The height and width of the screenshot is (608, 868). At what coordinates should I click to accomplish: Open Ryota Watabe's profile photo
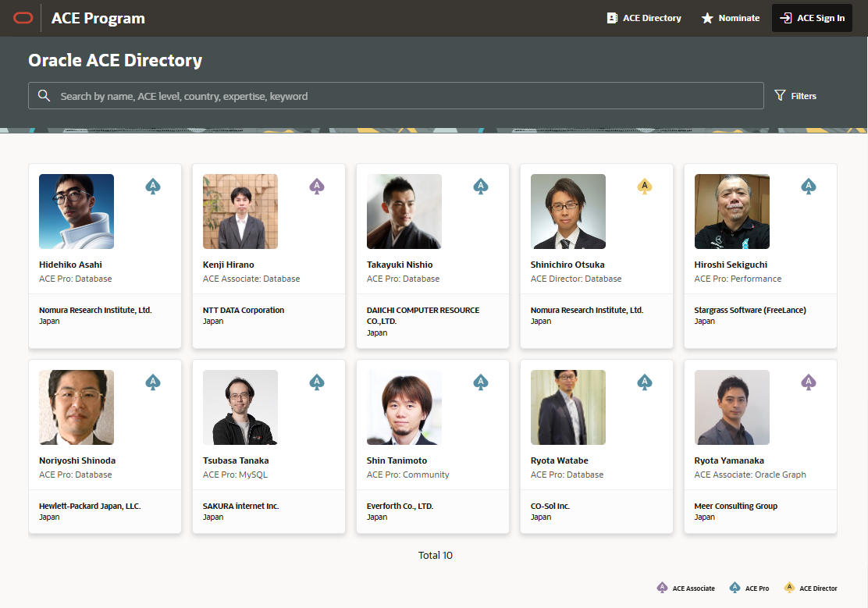568,407
